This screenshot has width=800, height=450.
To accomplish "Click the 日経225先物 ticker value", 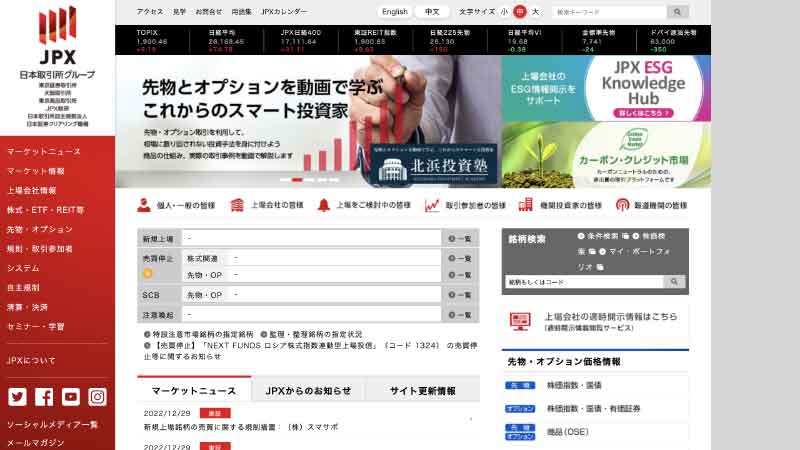I will pos(442,42).
